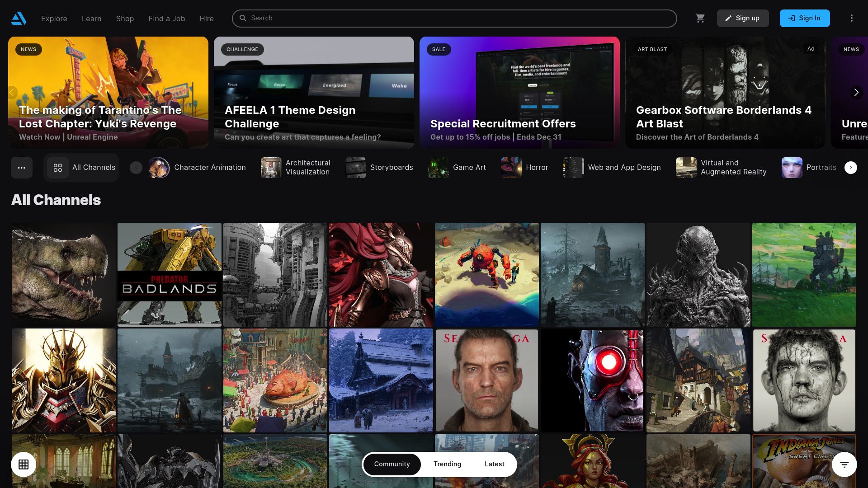This screenshot has width=868, height=488.
Task: Open Portraits channel label
Action: click(821, 168)
